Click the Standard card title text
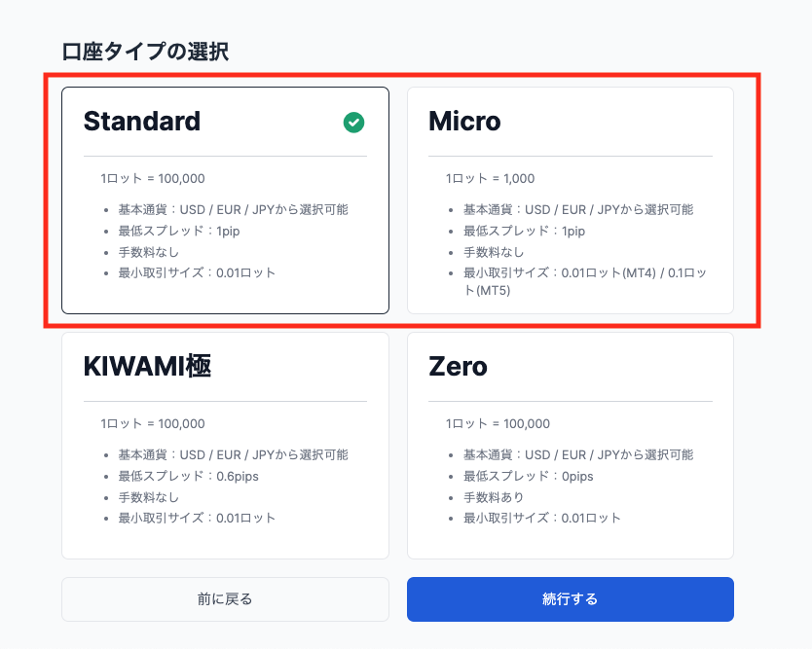812x649 pixels. click(142, 122)
